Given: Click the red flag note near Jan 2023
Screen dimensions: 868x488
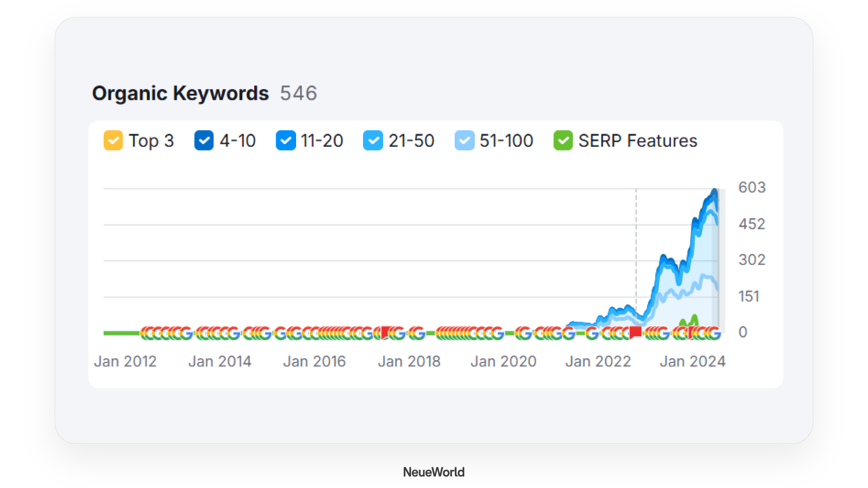Looking at the screenshot, I should tap(636, 333).
